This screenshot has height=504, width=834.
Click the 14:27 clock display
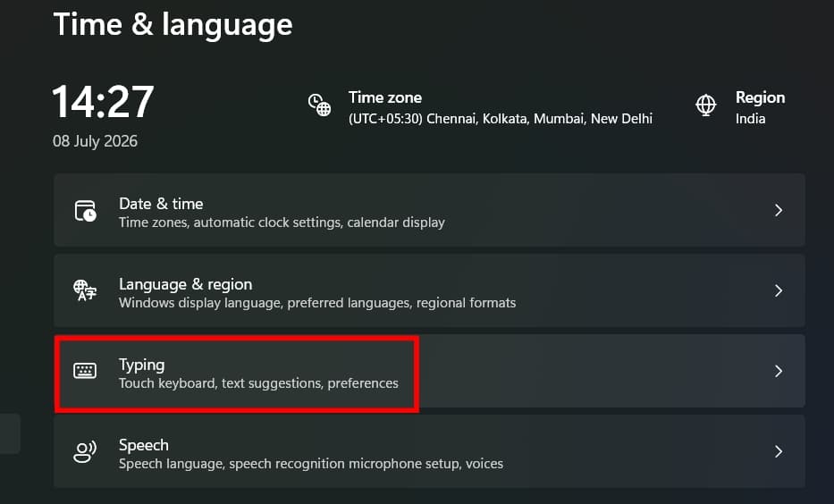coord(103,102)
